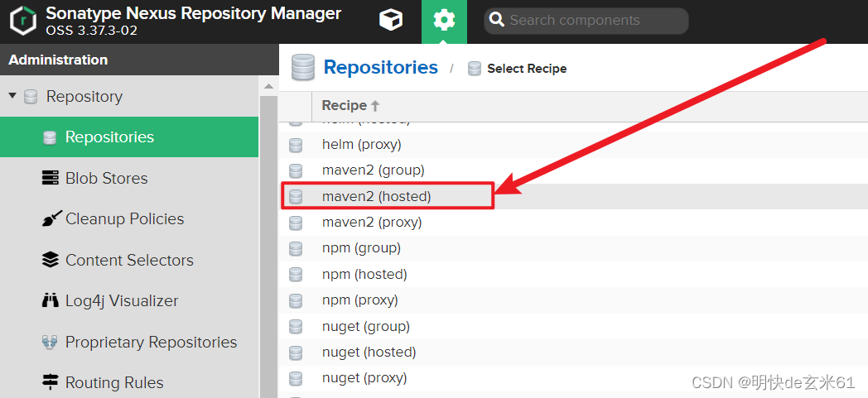868x398 pixels.
Task: Click the Routing Rules signpost icon
Action: [50, 382]
